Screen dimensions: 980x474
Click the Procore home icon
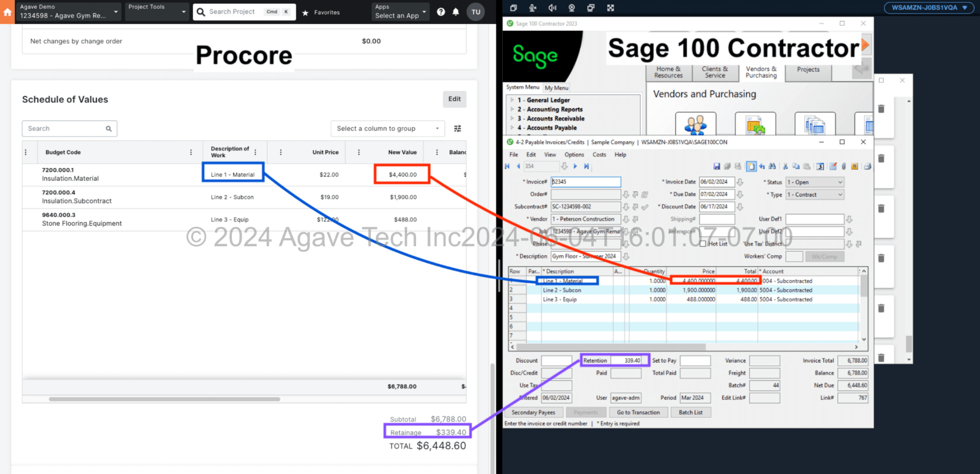tap(7, 12)
